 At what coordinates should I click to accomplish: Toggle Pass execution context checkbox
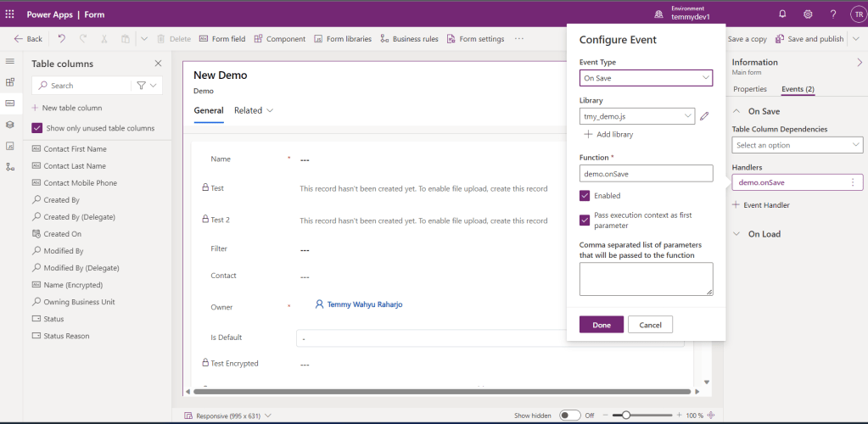coord(585,220)
